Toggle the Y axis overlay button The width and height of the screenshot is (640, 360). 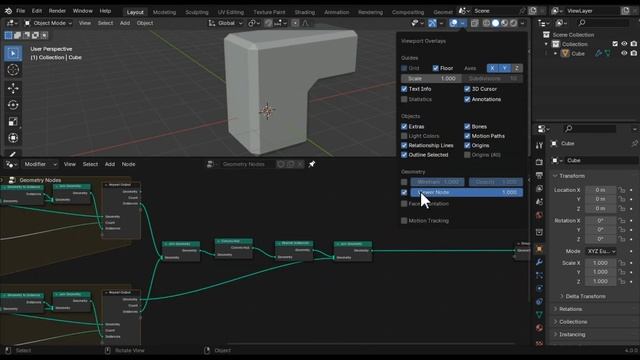tap(504, 68)
